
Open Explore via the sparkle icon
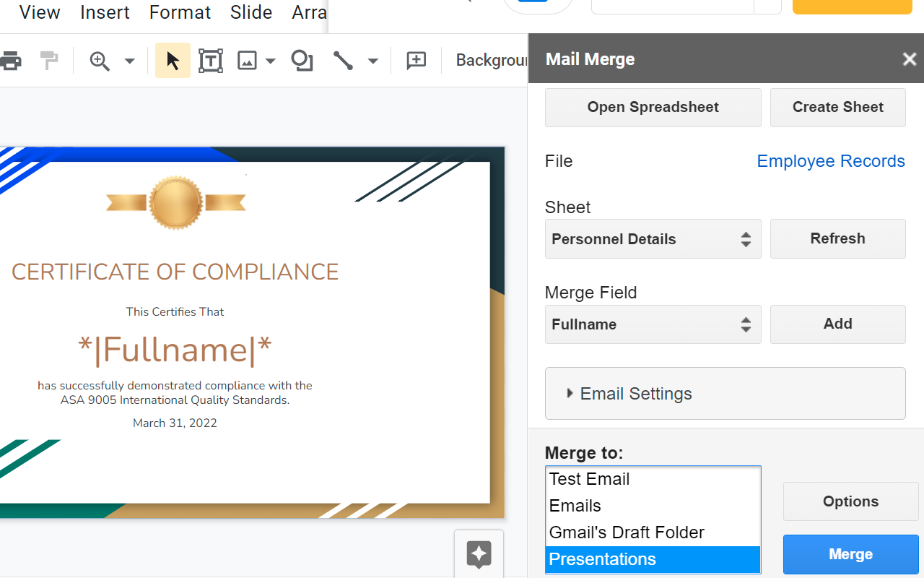[478, 553]
